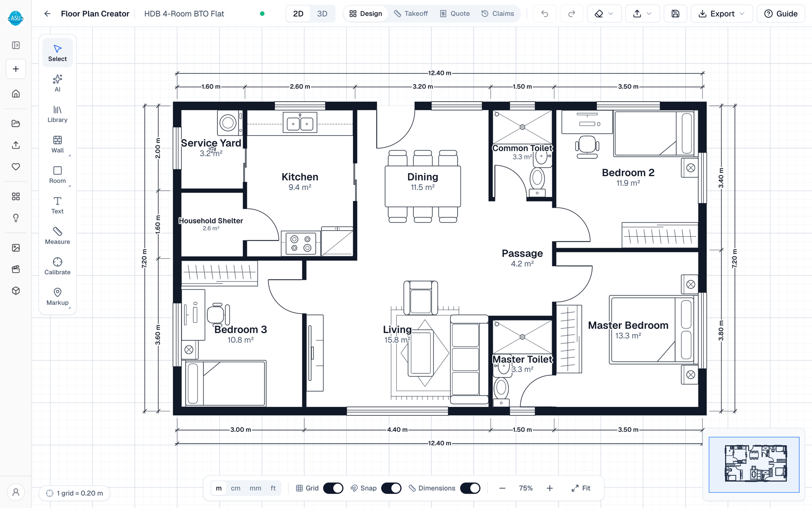
Task: Click the green status indicator dot
Action: [x=262, y=14]
